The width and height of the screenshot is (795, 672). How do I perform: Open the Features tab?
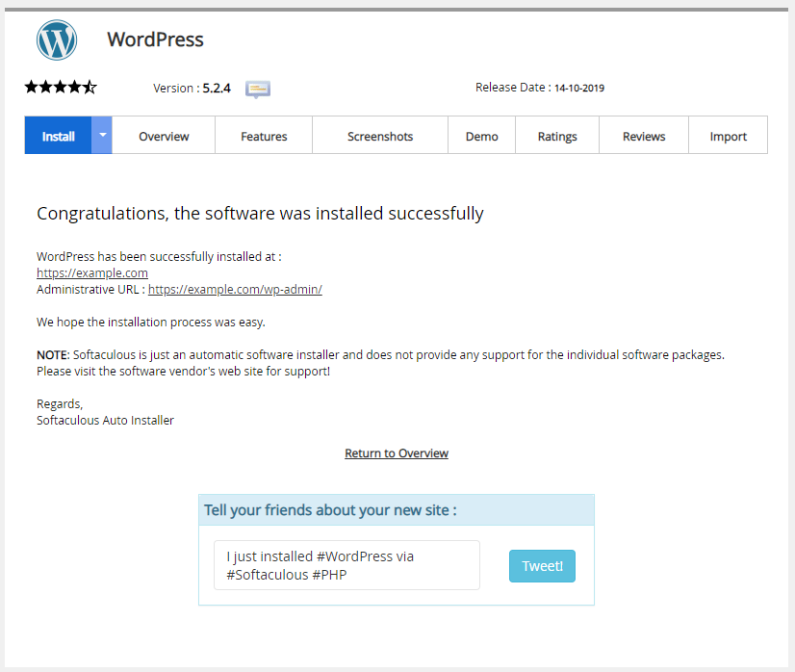click(x=264, y=136)
